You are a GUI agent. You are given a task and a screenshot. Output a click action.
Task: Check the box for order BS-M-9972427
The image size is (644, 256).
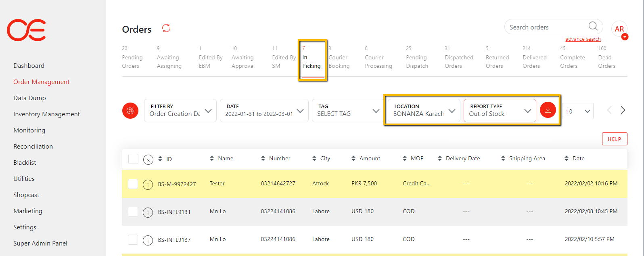pyautogui.click(x=133, y=184)
